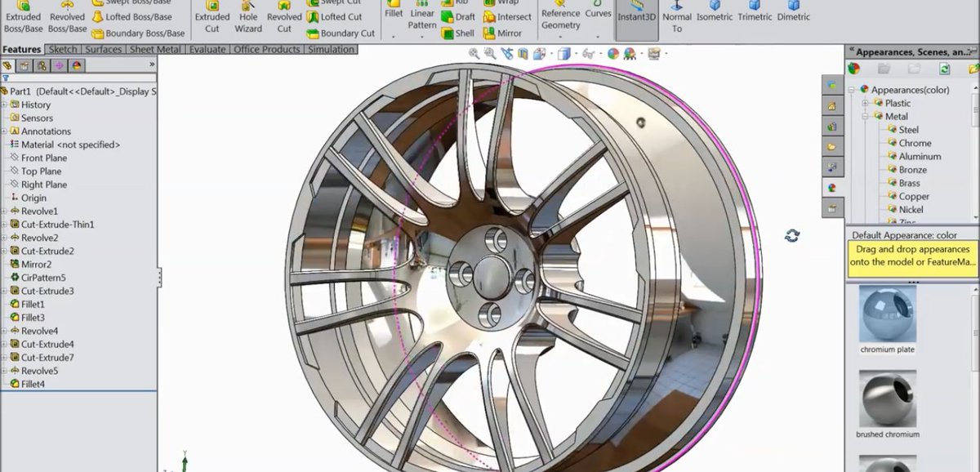This screenshot has width=980, height=472.
Task: Collapse the Appearances(color) root node
Action: coord(852,90)
